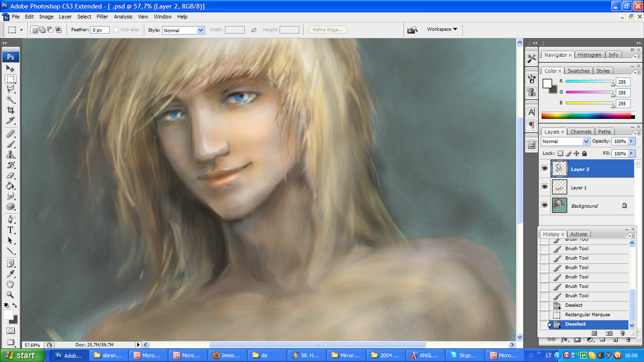Open History panel options menu
644x362 pixels.
tap(631, 236)
